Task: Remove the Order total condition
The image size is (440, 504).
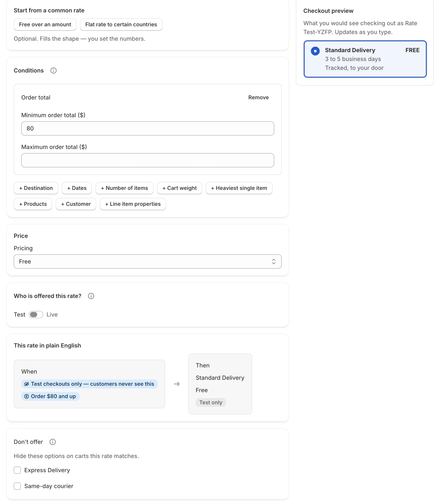Action: point(258,97)
